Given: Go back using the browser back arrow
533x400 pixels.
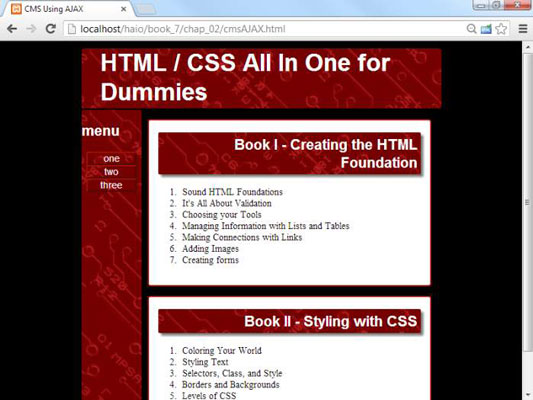Looking at the screenshot, I should point(12,29).
